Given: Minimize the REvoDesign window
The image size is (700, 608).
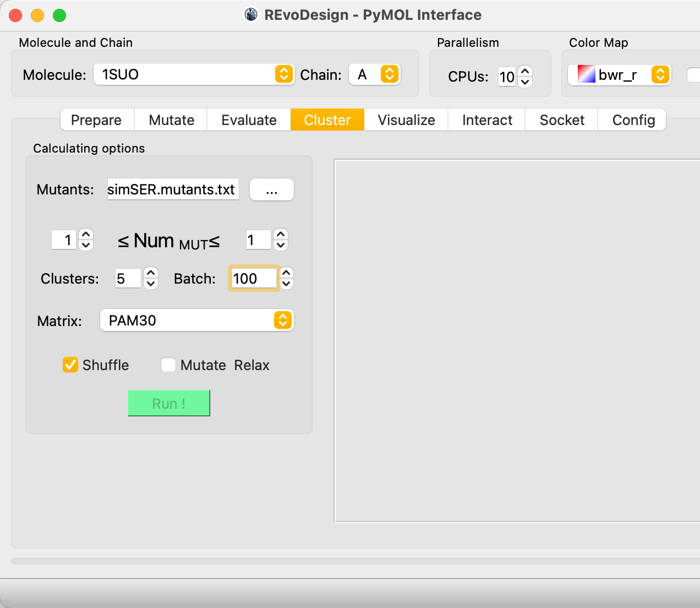Looking at the screenshot, I should (37, 15).
